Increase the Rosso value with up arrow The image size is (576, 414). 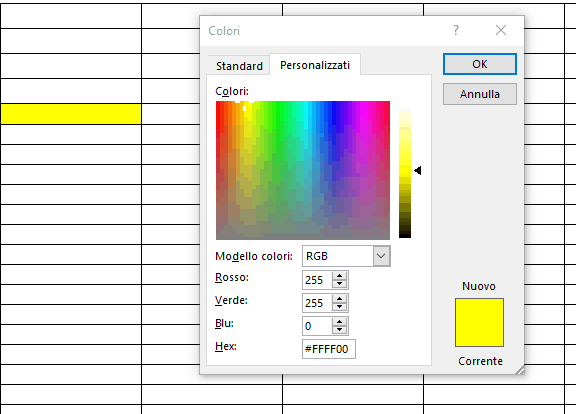coord(339,276)
